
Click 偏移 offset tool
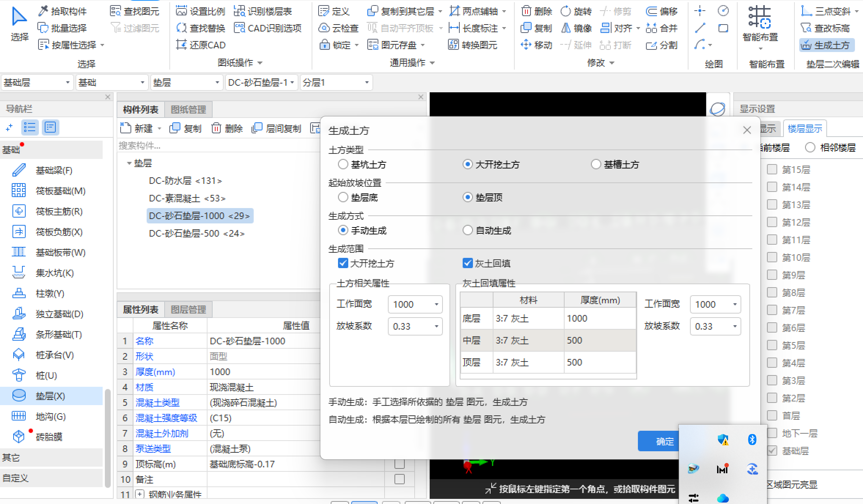tap(662, 11)
